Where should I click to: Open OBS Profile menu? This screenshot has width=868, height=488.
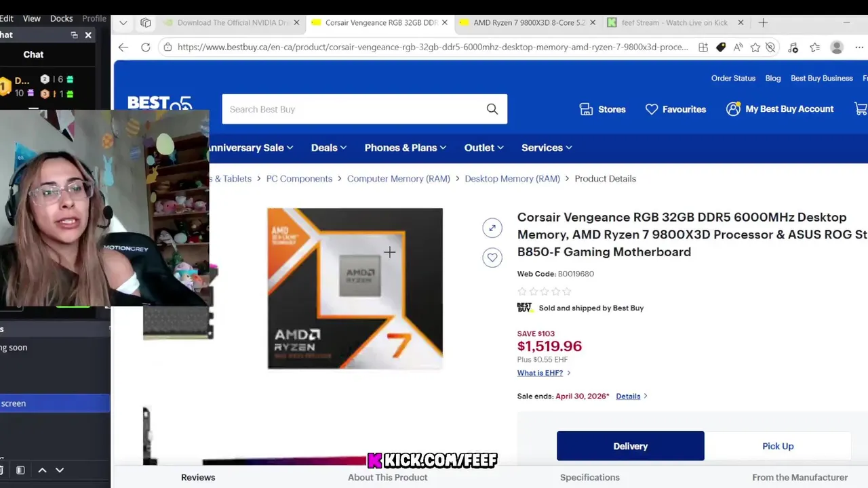tap(94, 18)
